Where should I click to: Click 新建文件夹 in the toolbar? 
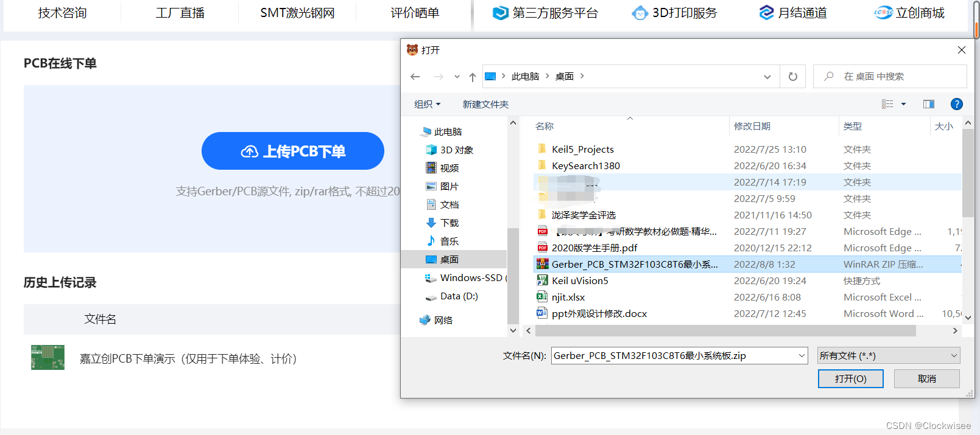485,105
